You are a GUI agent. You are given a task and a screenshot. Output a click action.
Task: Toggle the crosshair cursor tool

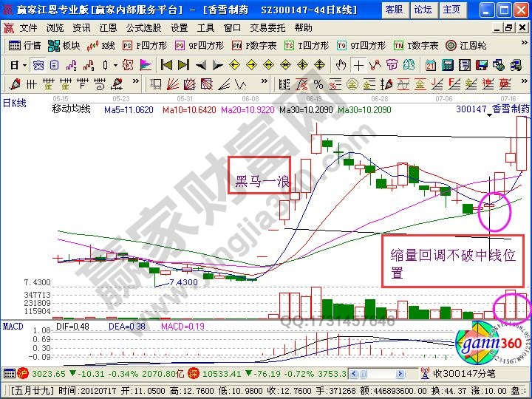358,64
